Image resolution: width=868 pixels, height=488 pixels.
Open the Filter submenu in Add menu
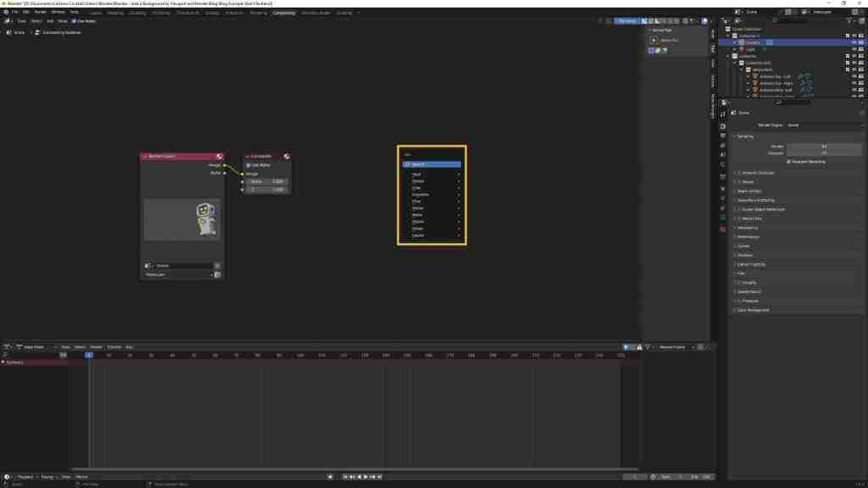431,202
